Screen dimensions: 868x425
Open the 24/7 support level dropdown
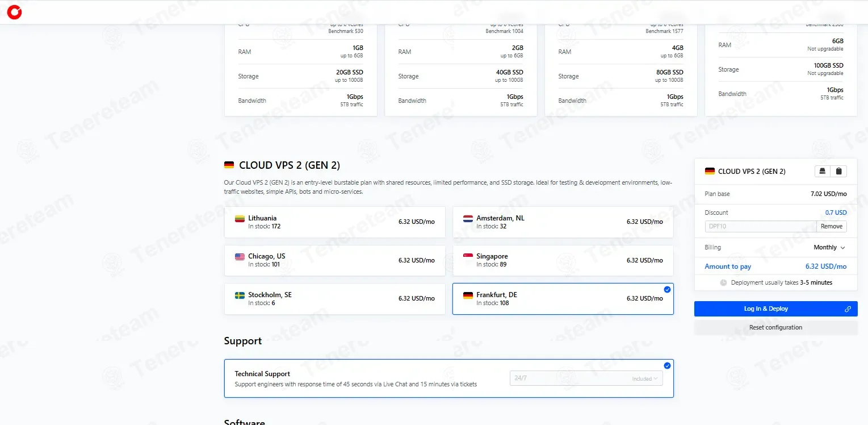click(586, 378)
